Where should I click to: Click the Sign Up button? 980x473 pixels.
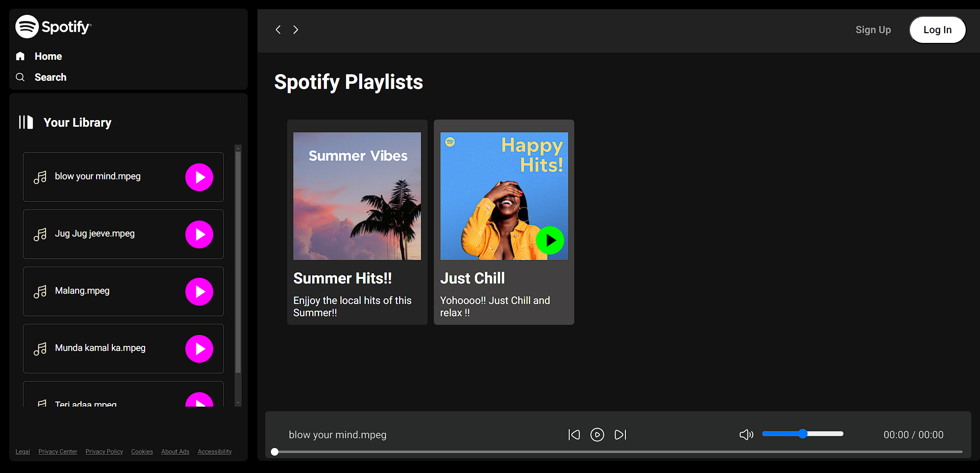tap(873, 30)
